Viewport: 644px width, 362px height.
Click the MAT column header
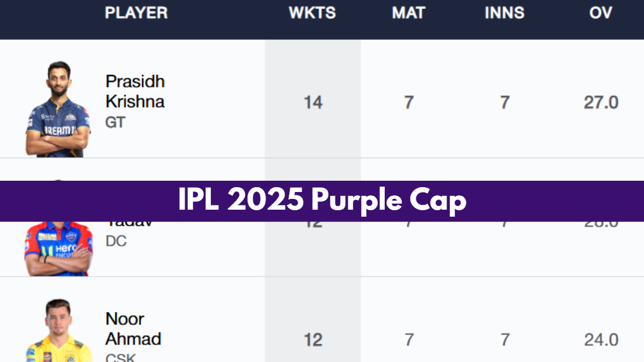[x=408, y=13]
